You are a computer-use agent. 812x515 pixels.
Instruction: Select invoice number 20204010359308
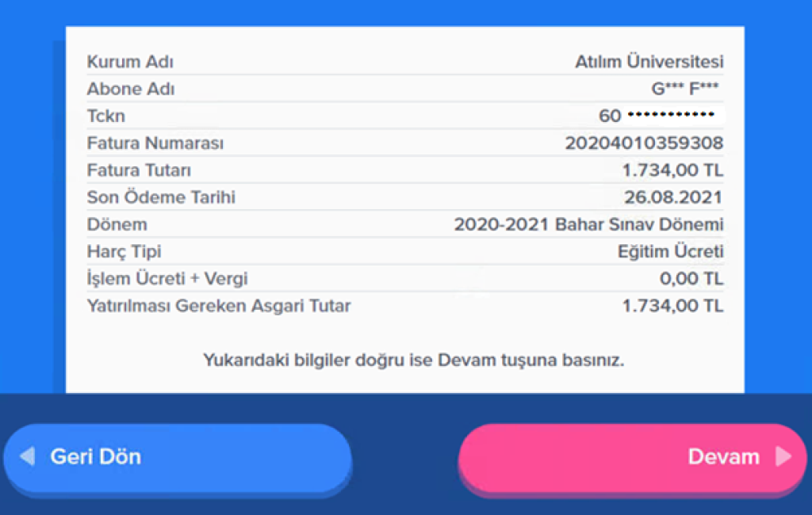click(643, 143)
